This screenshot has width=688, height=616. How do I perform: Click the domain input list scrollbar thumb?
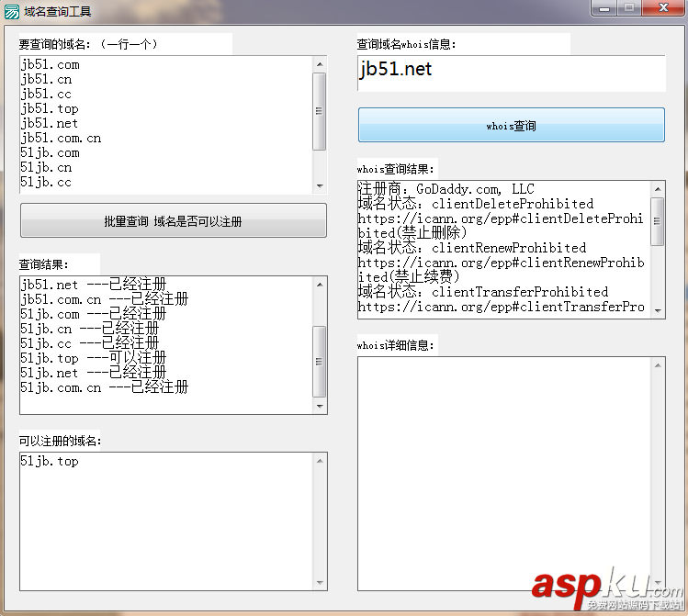(320, 111)
